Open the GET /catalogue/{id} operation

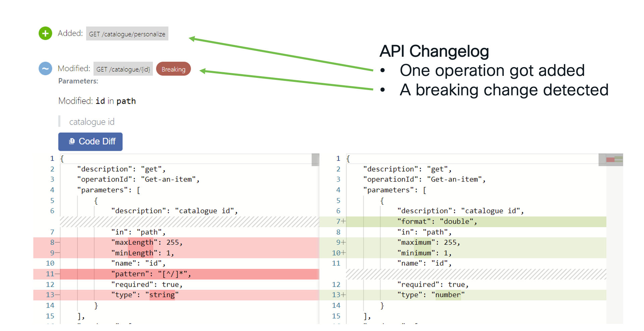coord(123,69)
